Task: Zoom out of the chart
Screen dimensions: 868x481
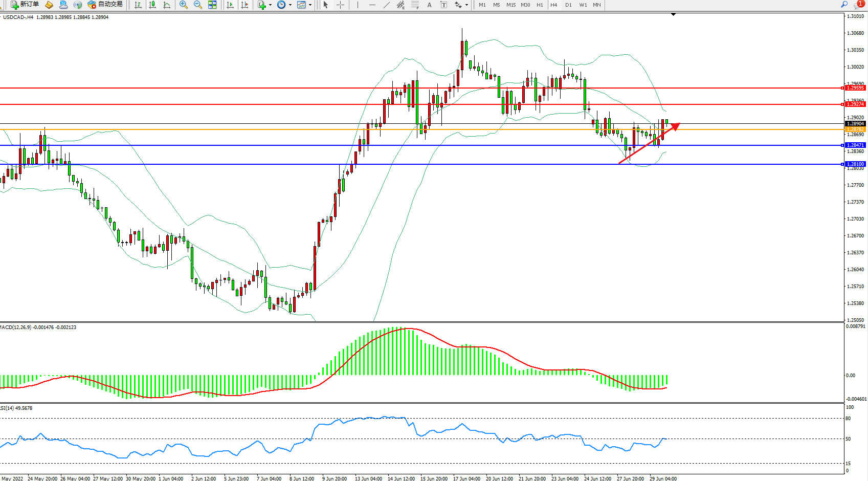Action: point(198,5)
